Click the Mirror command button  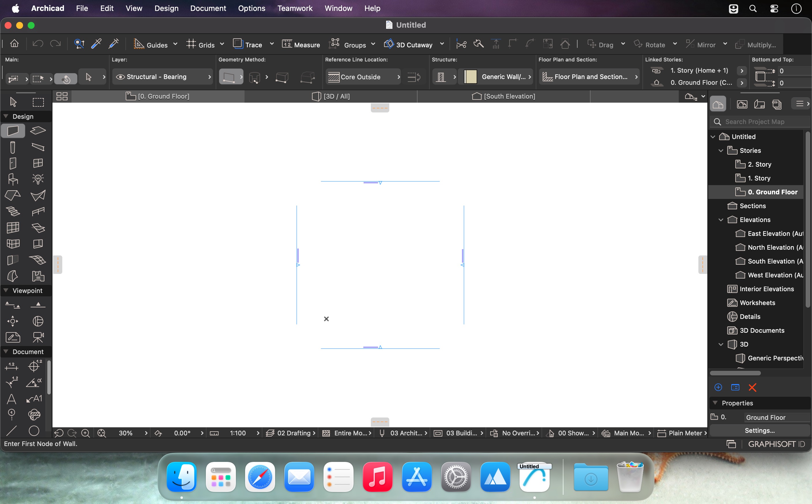tap(701, 44)
